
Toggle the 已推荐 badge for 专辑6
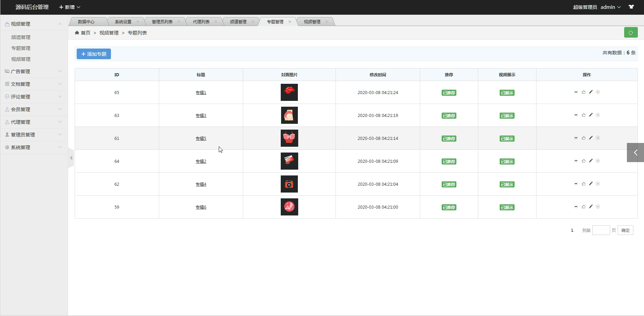tap(449, 207)
